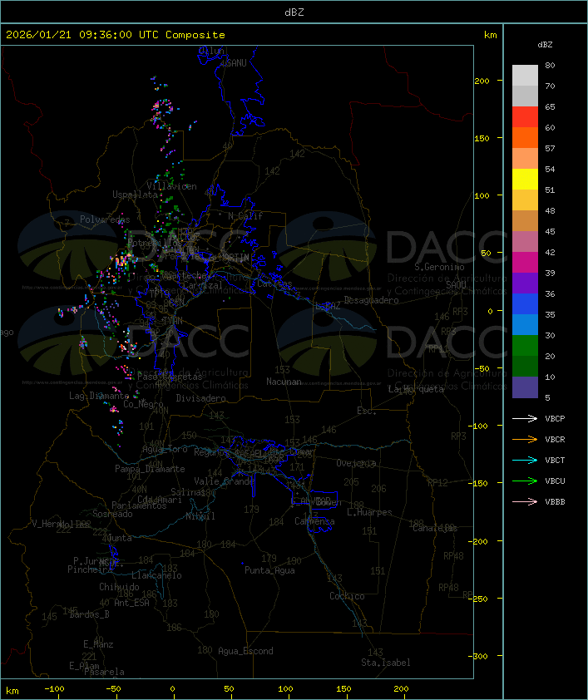Select the green 30 dBZ color swatch
Image resolution: width=588 pixels, height=700 pixels.
[525, 346]
